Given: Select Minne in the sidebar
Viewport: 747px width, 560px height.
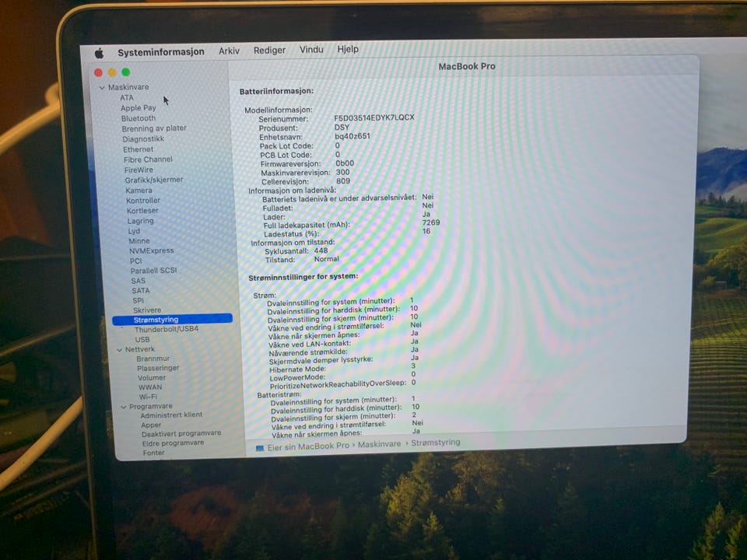Looking at the screenshot, I should [x=139, y=241].
